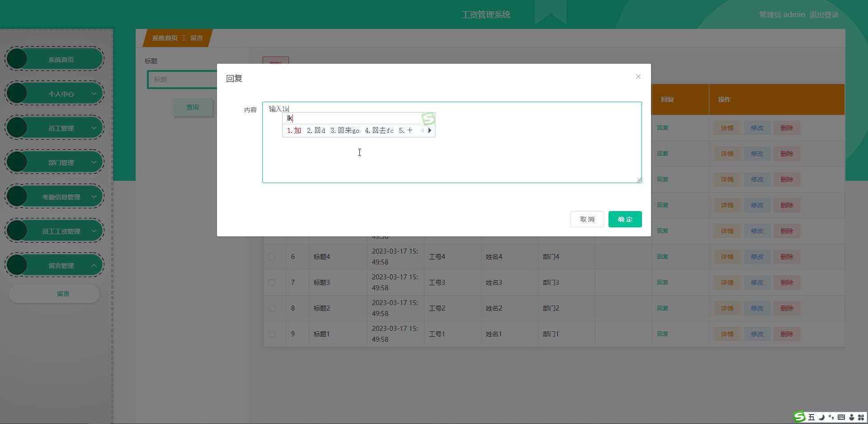Expand the 个人中心 sidebar menu
This screenshot has width=868, height=424.
(x=54, y=94)
